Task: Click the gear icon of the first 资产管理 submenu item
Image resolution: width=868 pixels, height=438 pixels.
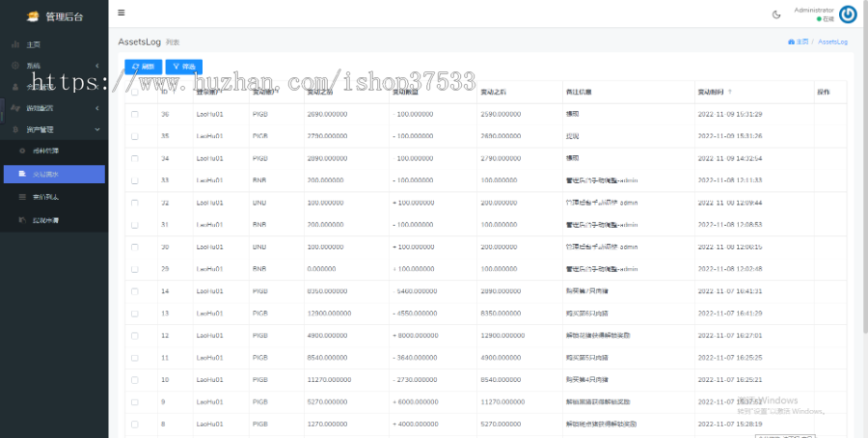Action: pyautogui.click(x=22, y=151)
